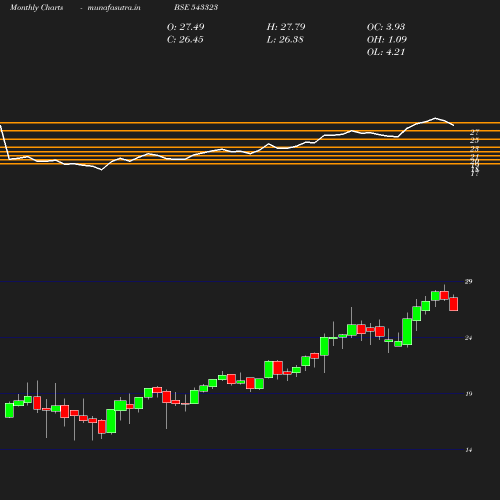Click the price axis label '14'
500x500 pixels.
pyautogui.click(x=469, y=450)
